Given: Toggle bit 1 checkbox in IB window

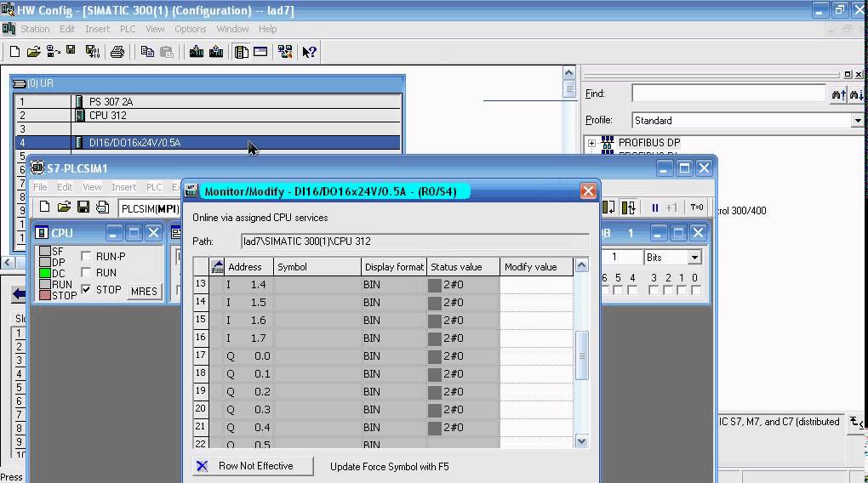Looking at the screenshot, I should (682, 289).
